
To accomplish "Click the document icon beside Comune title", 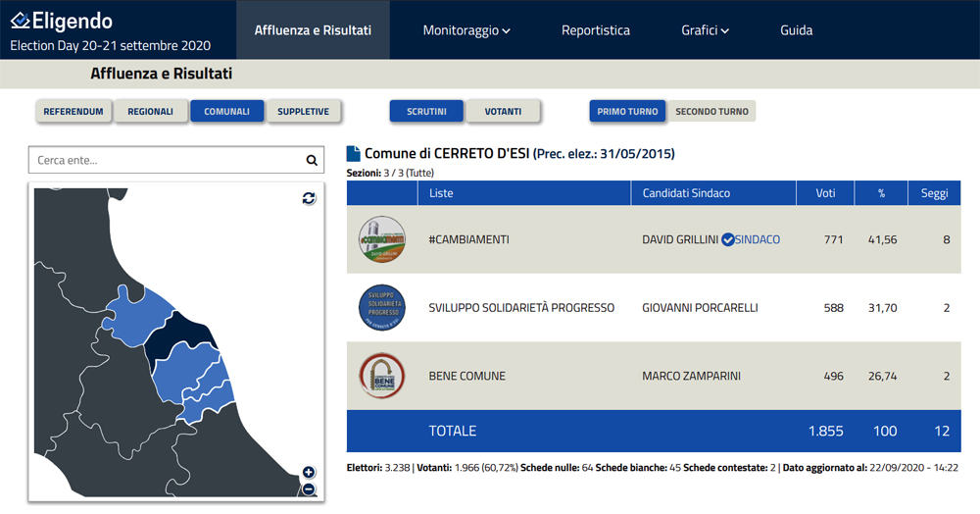I will click(354, 154).
